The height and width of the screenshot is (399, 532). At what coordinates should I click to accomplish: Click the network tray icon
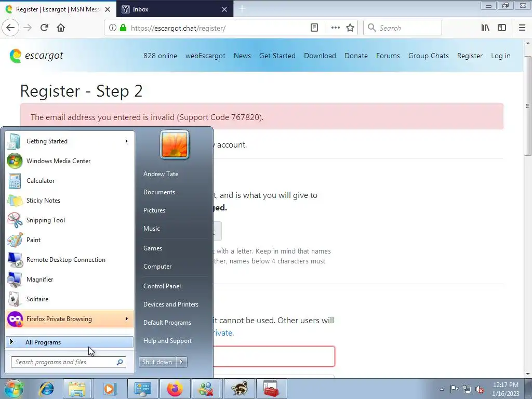click(467, 389)
